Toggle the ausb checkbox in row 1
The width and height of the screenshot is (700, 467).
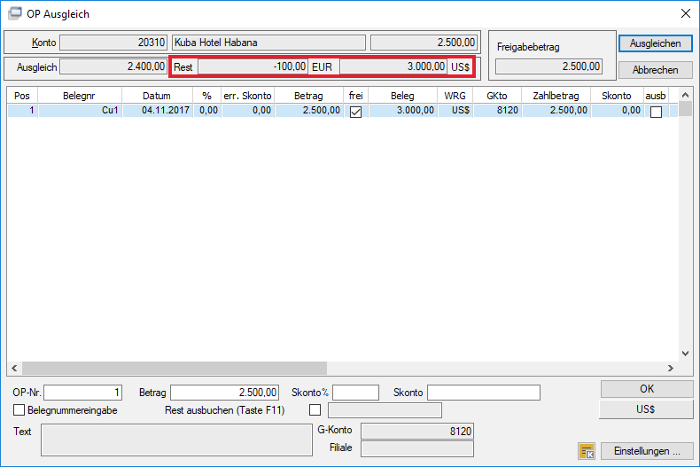(656, 112)
